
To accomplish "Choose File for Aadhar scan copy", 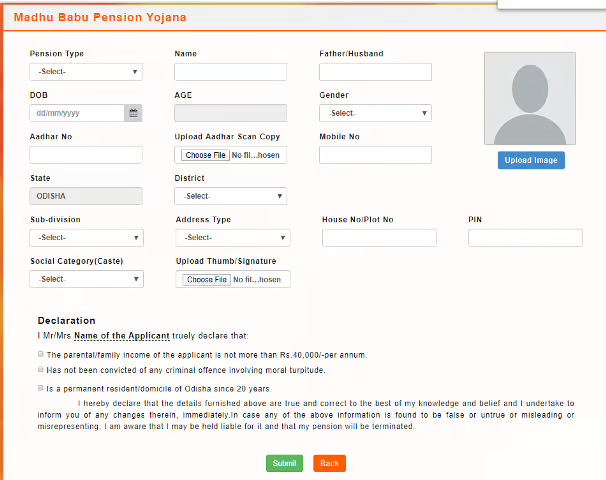I will 206,155.
